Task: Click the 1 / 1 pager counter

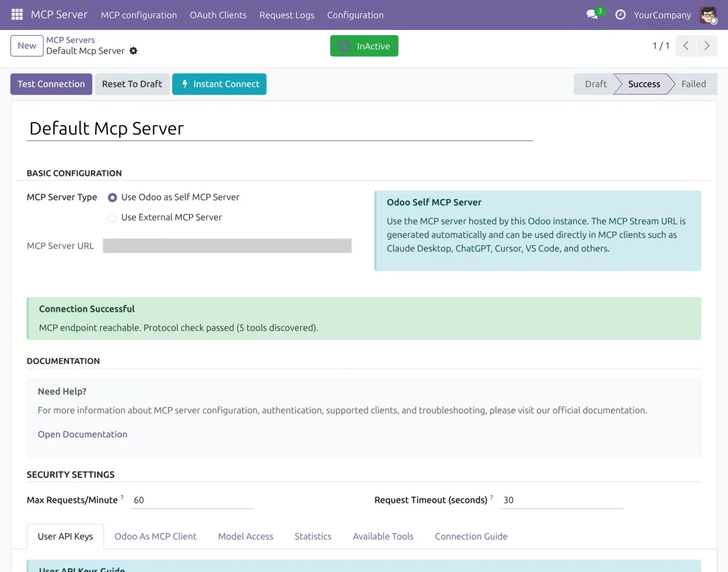Action: click(661, 46)
